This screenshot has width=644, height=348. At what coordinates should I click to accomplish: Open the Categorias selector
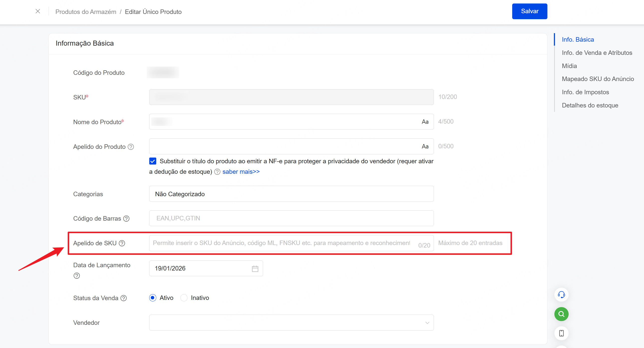[291, 194]
